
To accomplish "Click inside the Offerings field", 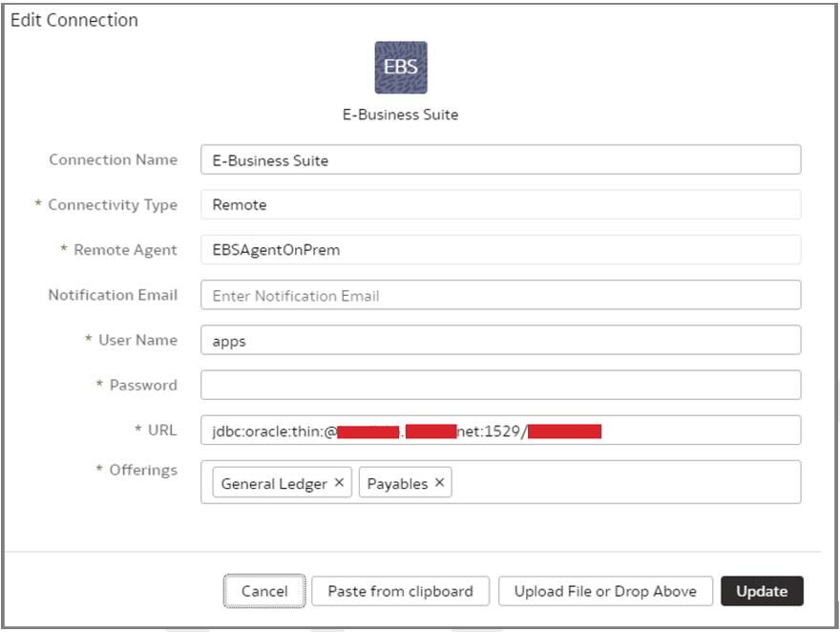I will [620, 482].
